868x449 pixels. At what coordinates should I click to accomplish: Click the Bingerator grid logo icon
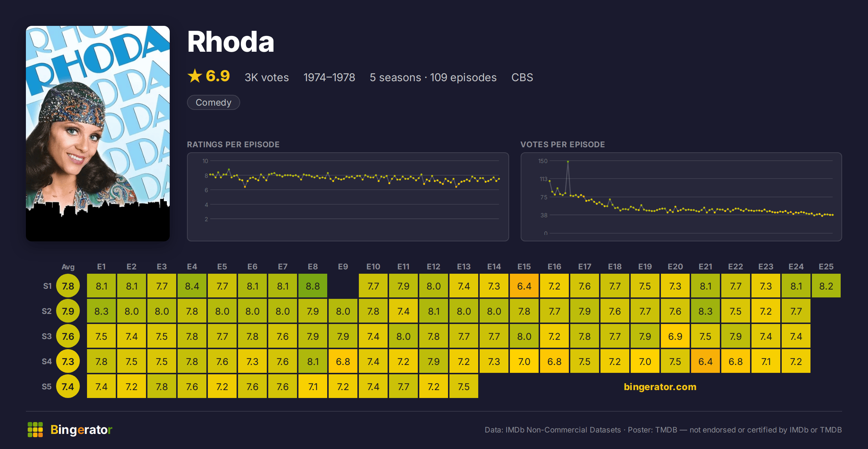35,430
